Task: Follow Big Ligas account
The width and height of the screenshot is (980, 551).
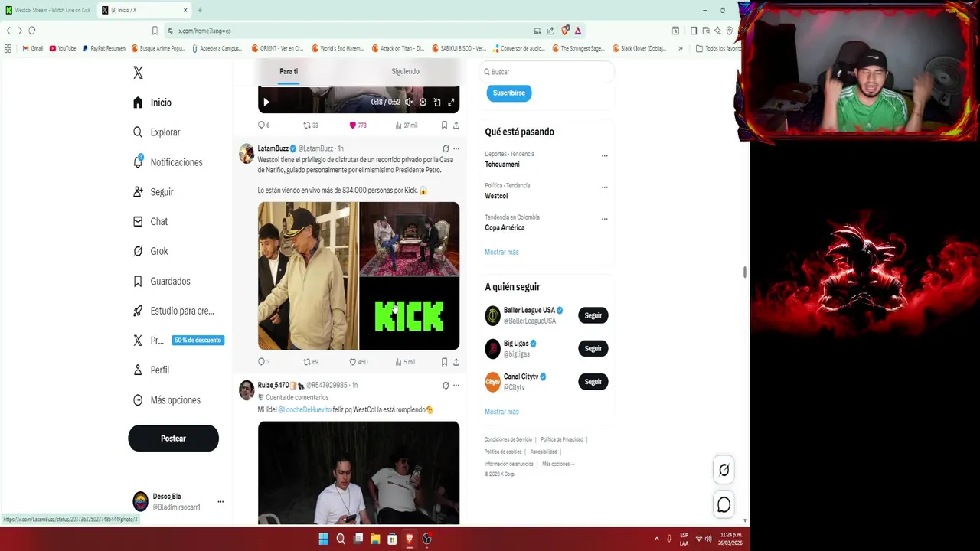Action: [x=593, y=348]
